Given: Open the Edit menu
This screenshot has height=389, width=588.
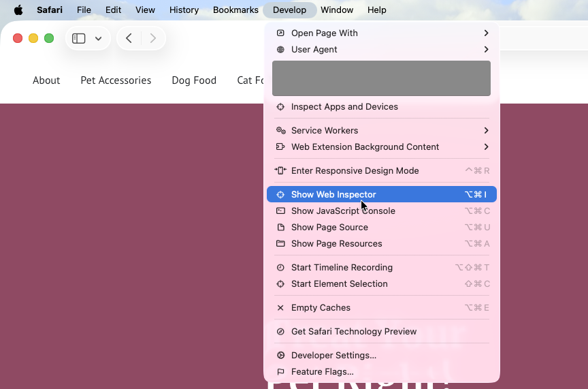Looking at the screenshot, I should pos(113,10).
